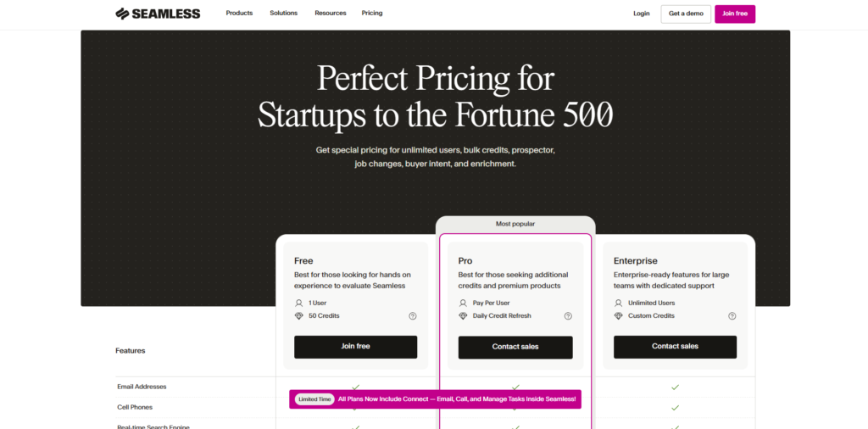Expand the Solutions menu in the header
This screenshot has height=429, width=868.
(284, 14)
